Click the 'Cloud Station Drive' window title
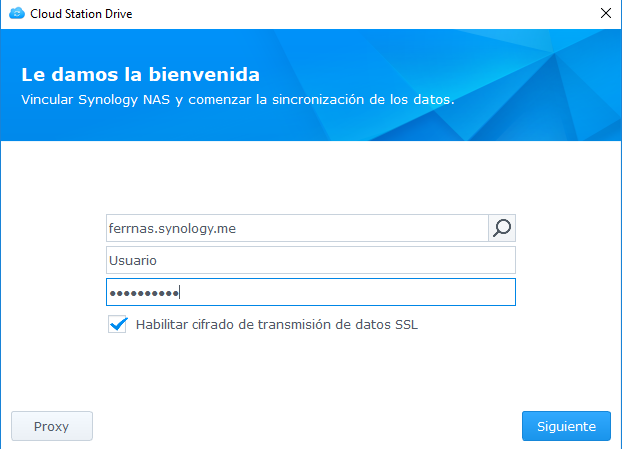 [x=81, y=14]
